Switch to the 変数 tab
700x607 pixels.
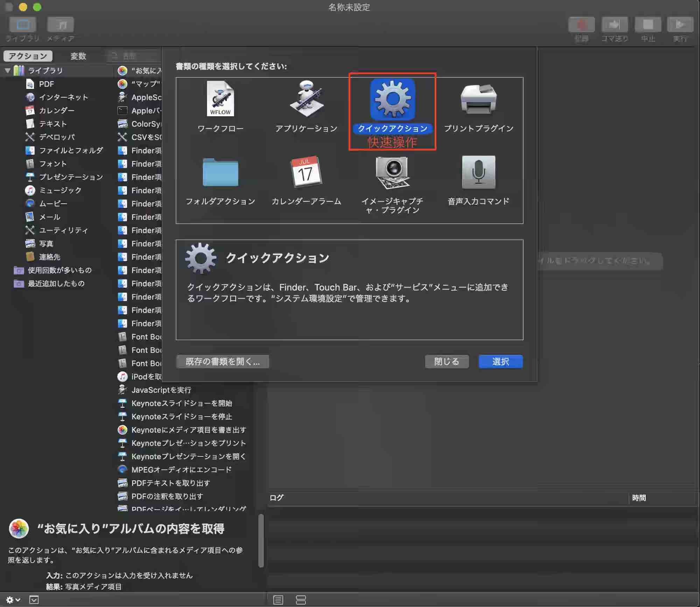[x=78, y=56]
